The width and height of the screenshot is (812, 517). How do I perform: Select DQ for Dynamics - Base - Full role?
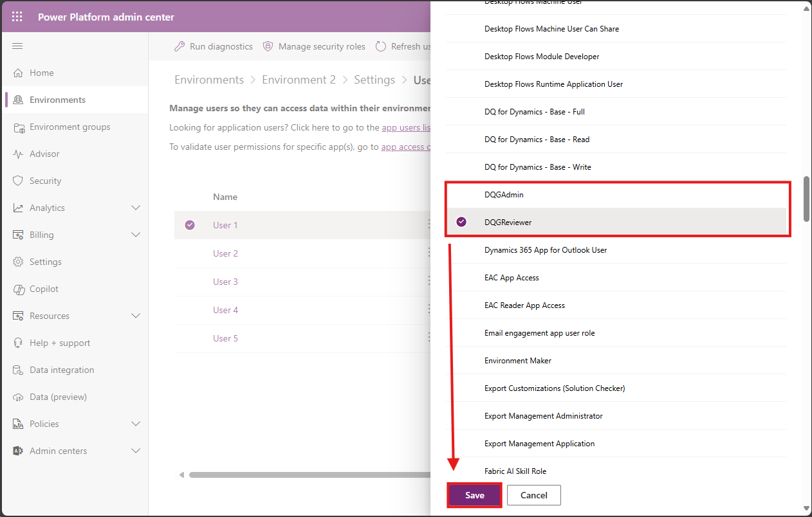pyautogui.click(x=616, y=111)
